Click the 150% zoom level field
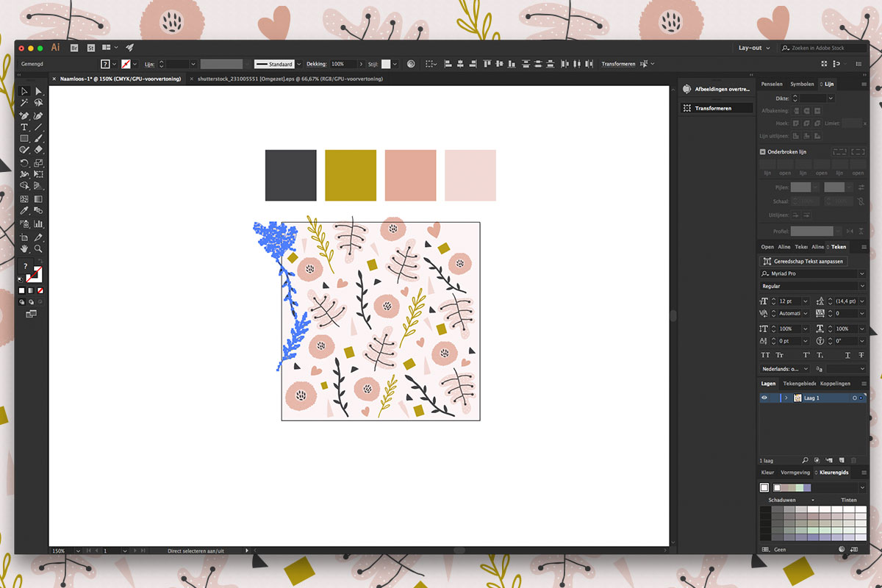The image size is (882, 588). point(62,551)
